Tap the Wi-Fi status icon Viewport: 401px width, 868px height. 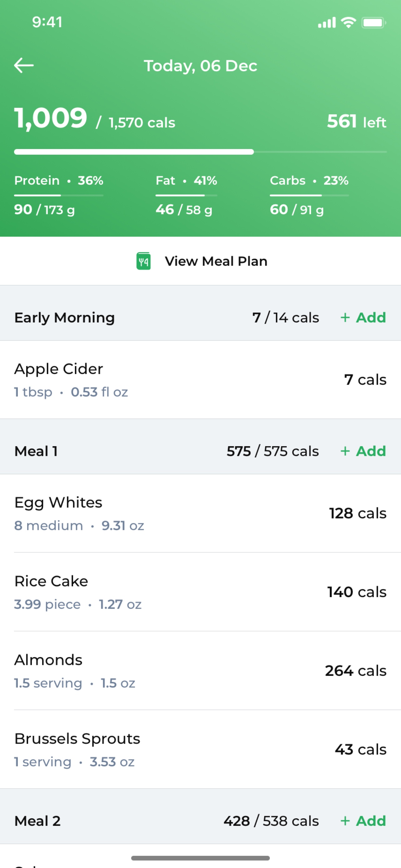(x=349, y=22)
